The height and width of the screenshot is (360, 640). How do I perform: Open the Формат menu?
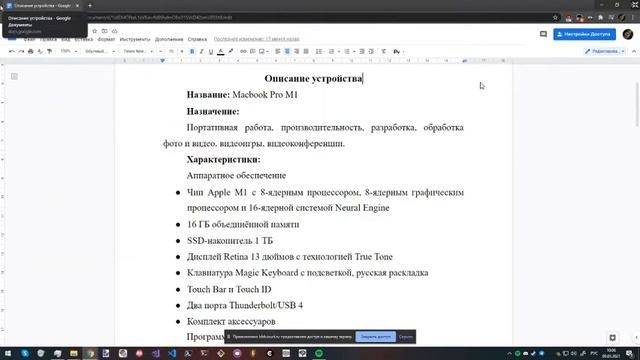106,39
